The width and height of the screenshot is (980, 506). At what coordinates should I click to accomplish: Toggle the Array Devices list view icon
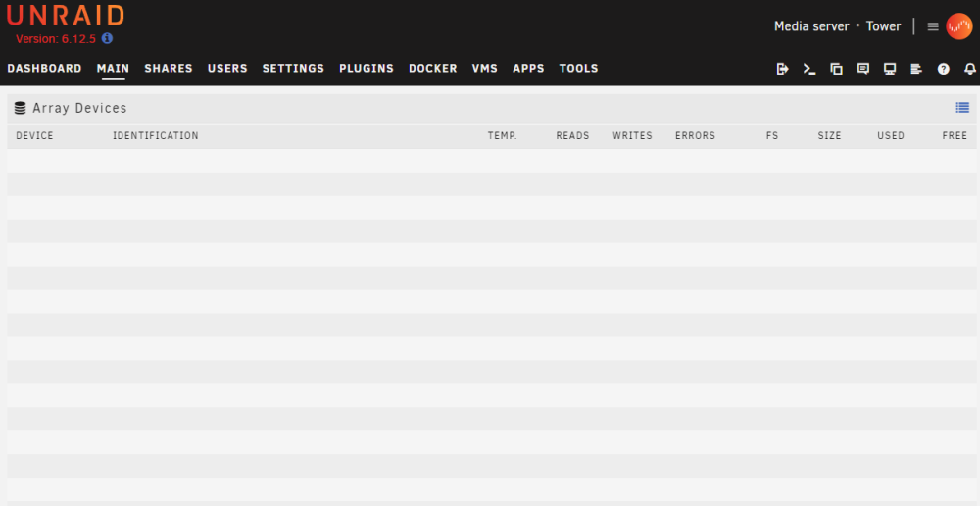pyautogui.click(x=962, y=108)
